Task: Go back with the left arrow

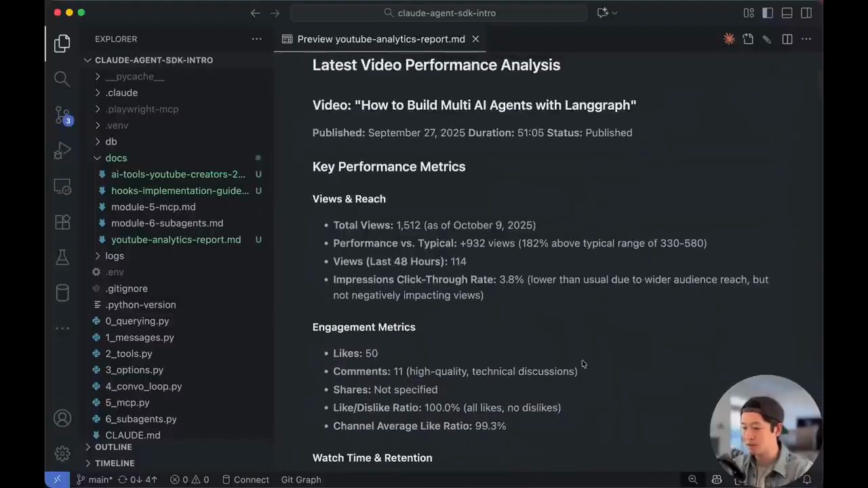Action: tap(255, 13)
